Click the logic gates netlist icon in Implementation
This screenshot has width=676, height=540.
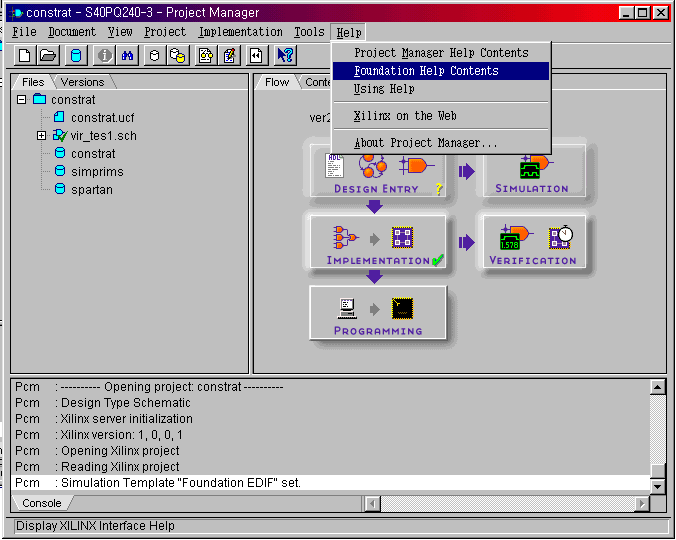(345, 237)
